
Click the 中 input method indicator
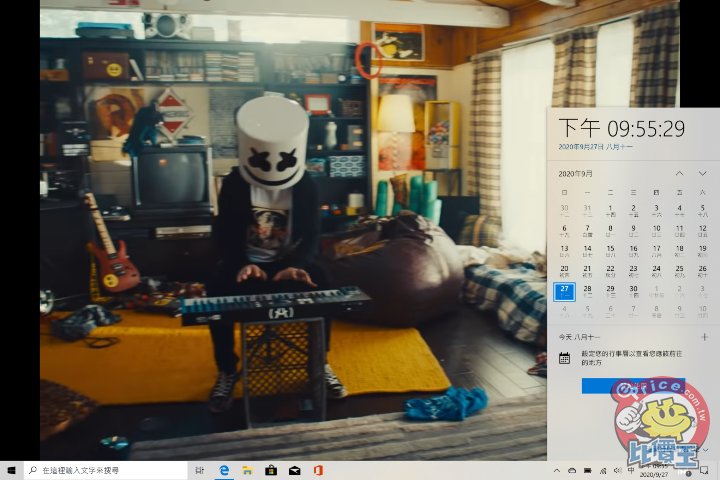[x=631, y=470]
